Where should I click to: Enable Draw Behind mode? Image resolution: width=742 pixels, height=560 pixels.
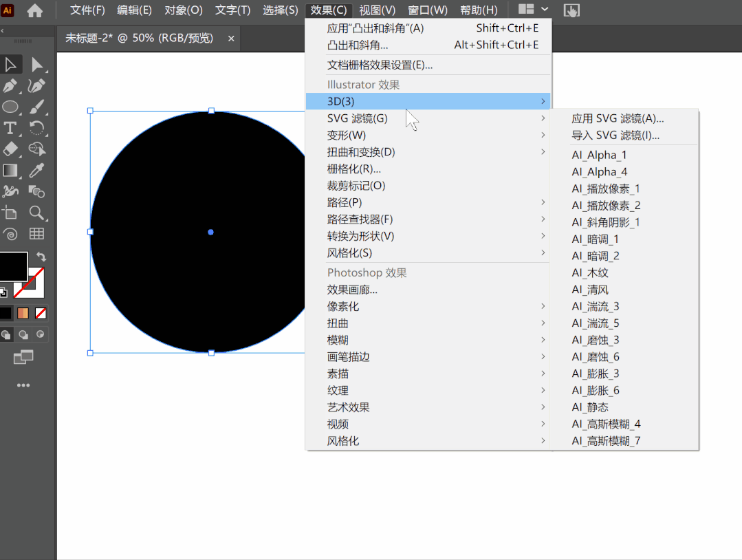pyautogui.click(x=23, y=334)
